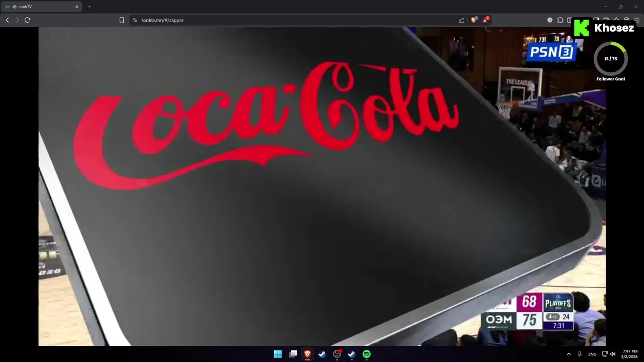Share this page using the share icon
644x362 pixels.
point(461,20)
